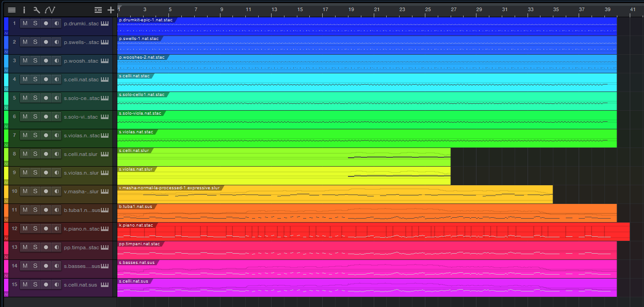Image resolution: width=644 pixels, height=307 pixels.
Task: Open track height options list icon
Action: [x=98, y=10]
